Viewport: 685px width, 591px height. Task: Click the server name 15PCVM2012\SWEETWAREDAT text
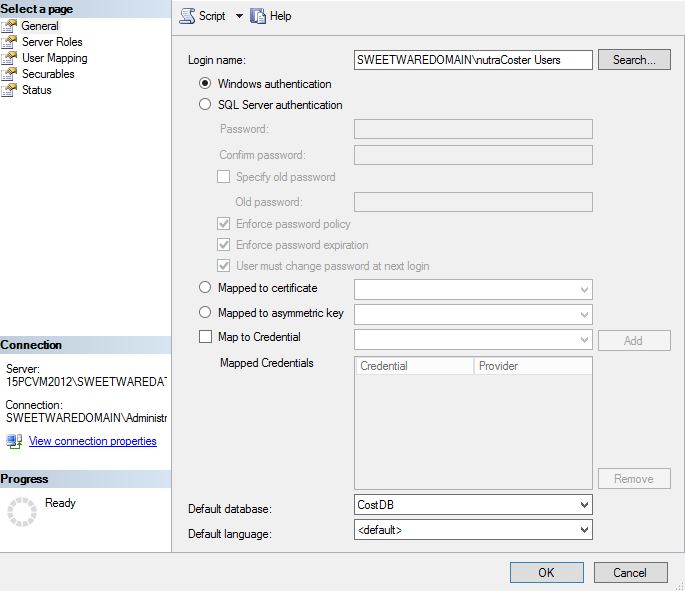pos(86,382)
